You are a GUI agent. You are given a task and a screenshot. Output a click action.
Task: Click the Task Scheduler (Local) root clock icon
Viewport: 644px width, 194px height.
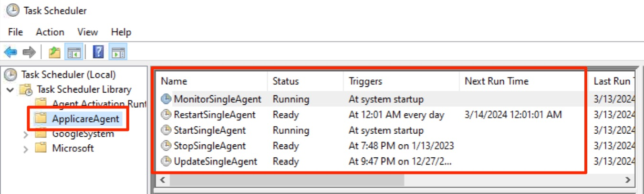pyautogui.click(x=10, y=75)
